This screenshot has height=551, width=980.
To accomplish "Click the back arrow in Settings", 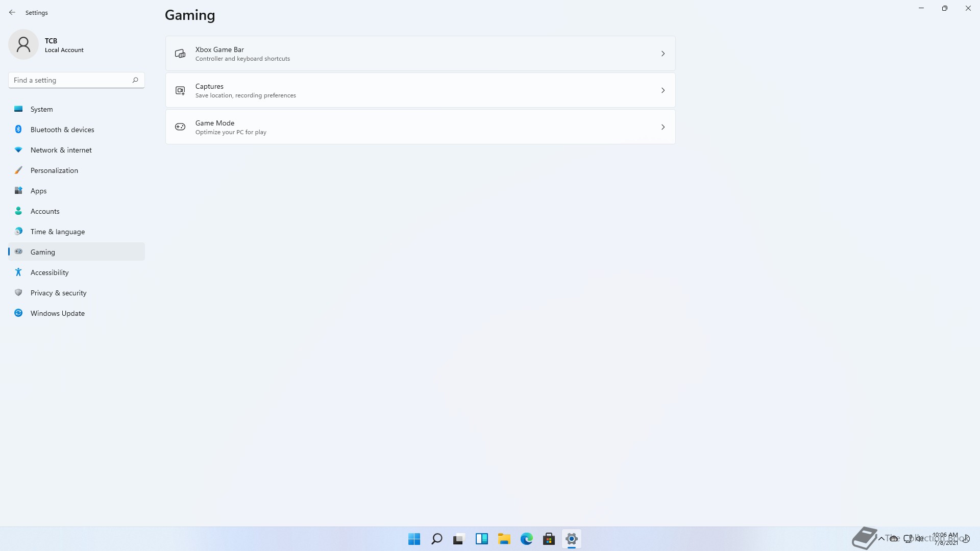I will point(12,12).
